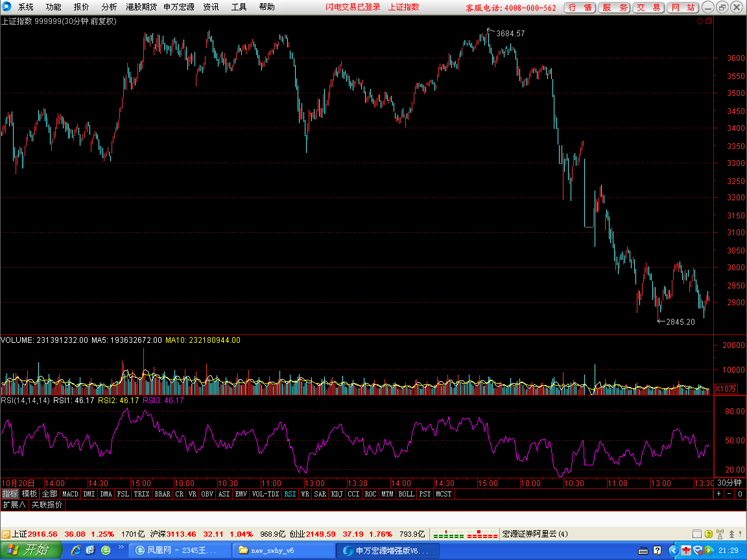Viewport: 747px width, 560px height.
Task: Open the 港股期货 menu
Action: click(x=141, y=7)
